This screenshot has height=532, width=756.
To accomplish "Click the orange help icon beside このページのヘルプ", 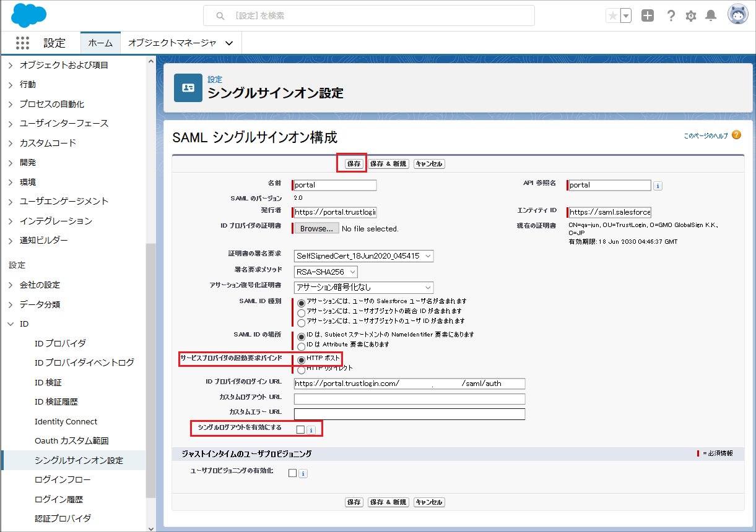I will point(736,135).
